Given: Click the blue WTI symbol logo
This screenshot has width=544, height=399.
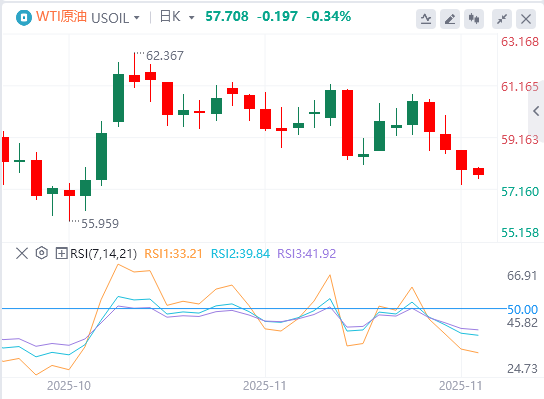Looking at the screenshot, I should tap(24, 17).
